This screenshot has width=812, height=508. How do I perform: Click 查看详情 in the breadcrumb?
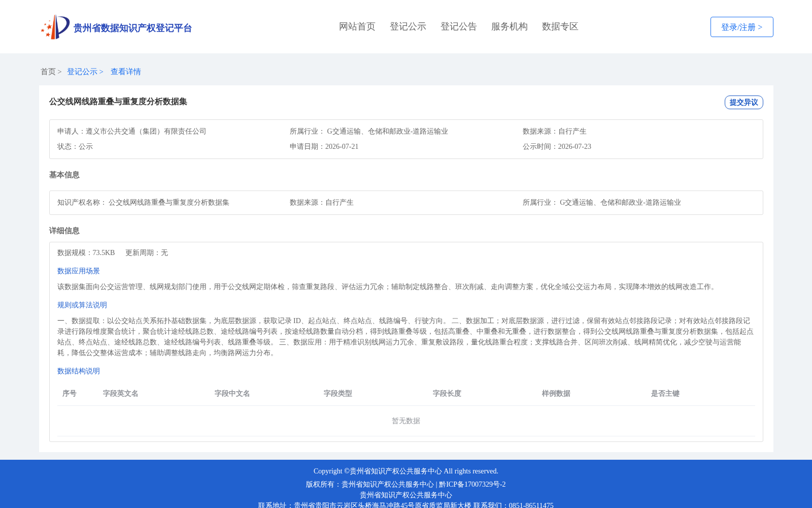tap(126, 72)
